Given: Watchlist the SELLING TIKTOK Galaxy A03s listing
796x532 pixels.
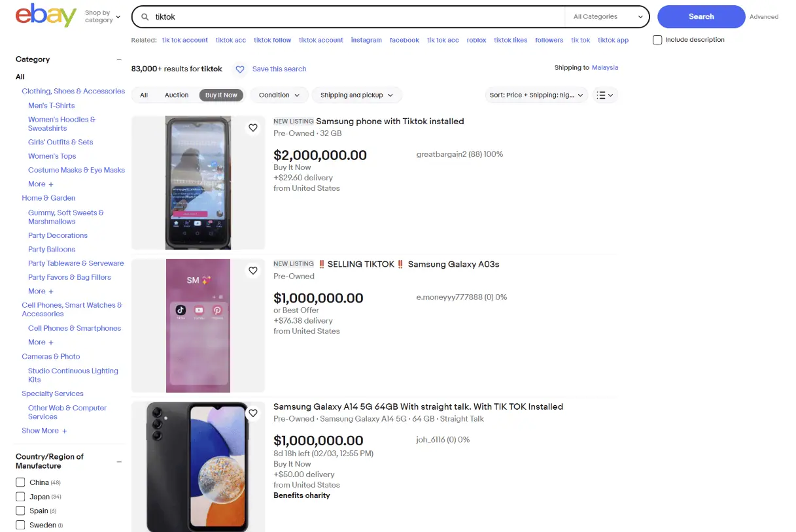Looking at the screenshot, I should pyautogui.click(x=253, y=271).
